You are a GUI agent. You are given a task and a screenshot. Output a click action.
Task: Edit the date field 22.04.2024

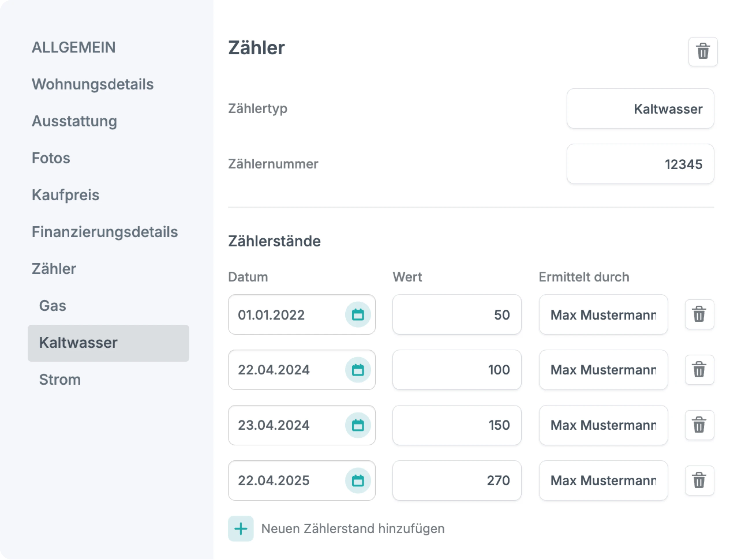(302, 370)
